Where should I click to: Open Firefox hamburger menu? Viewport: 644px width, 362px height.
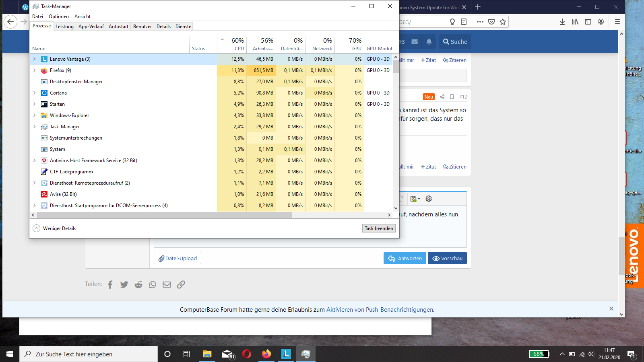(x=617, y=22)
